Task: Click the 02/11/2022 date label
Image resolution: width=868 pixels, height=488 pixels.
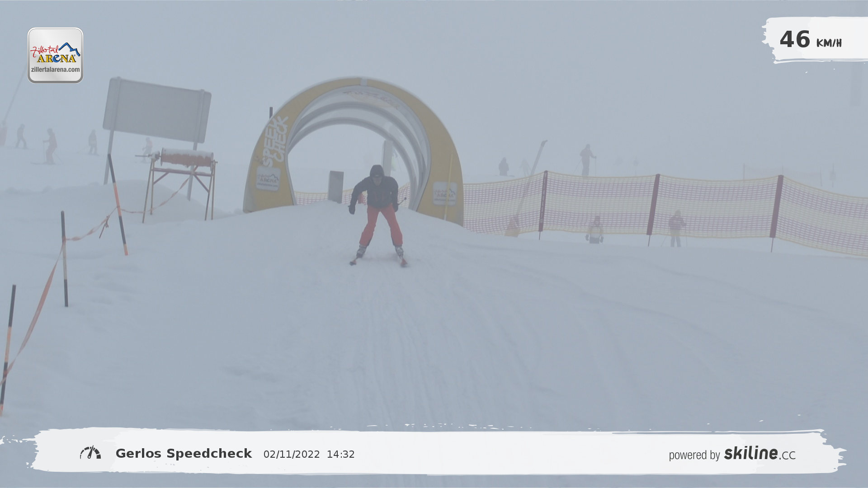Action: [292, 455]
